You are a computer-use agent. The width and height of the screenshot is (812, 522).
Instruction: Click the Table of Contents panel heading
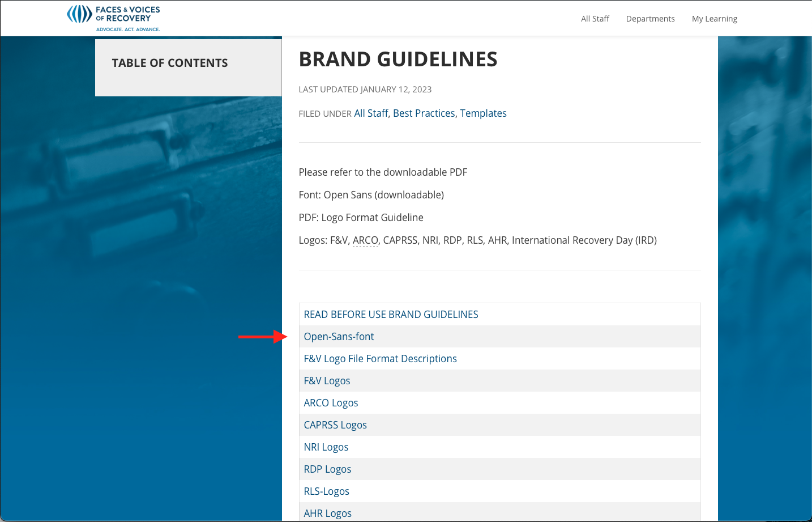[170, 63]
